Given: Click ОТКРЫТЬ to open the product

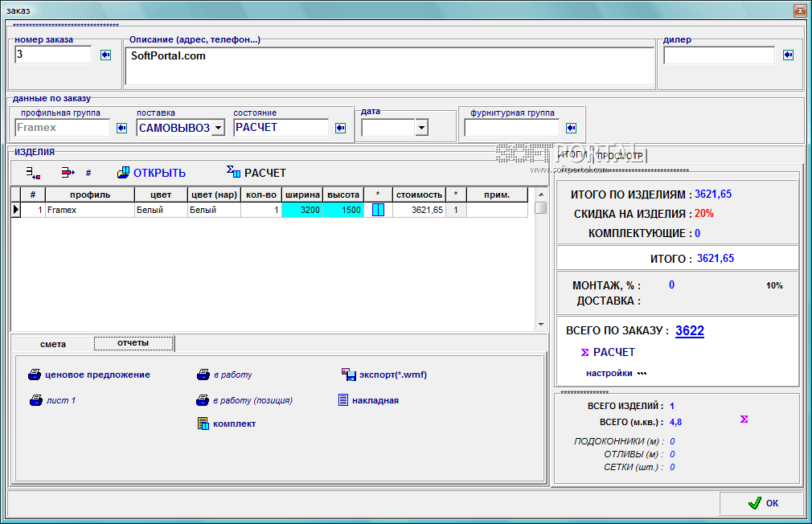Looking at the screenshot, I should [151, 173].
